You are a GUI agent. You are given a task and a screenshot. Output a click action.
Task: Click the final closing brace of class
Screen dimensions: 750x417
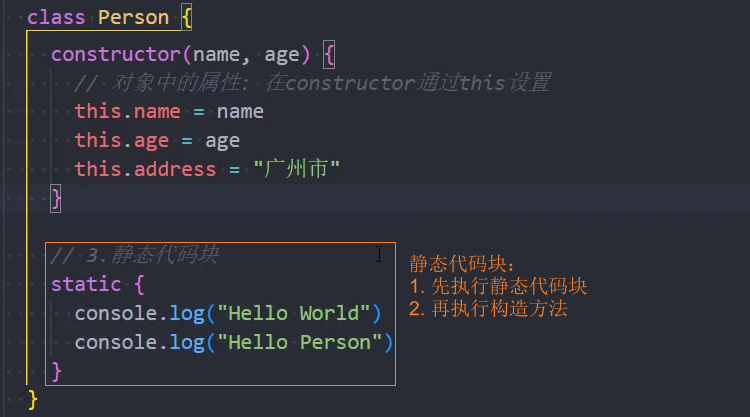point(33,400)
